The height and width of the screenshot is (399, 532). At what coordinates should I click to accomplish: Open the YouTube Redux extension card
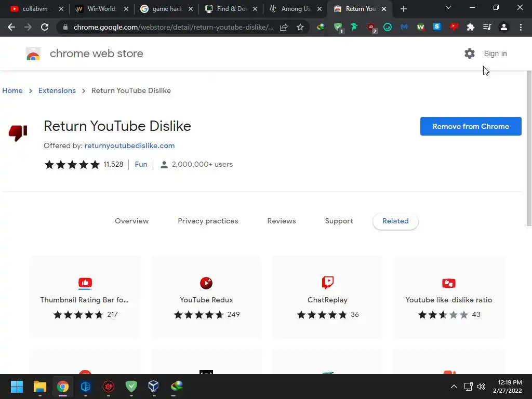(206, 297)
